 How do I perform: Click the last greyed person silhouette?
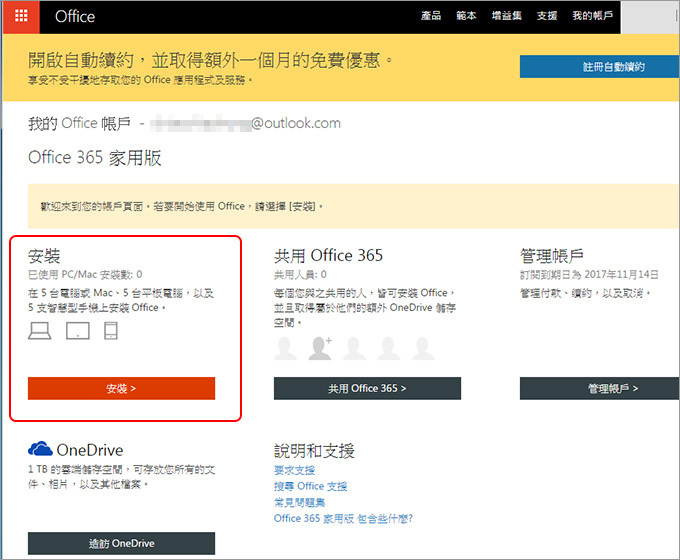[x=423, y=348]
